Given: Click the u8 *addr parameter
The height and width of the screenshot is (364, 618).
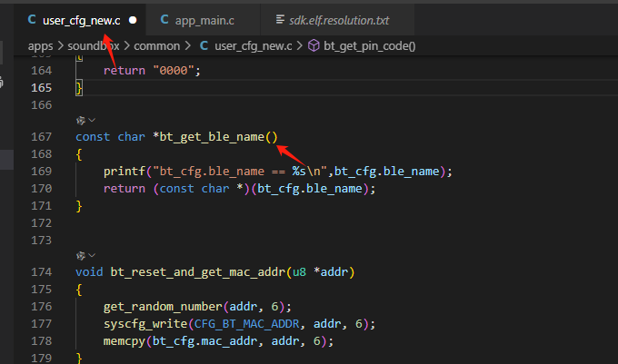Looking at the screenshot, I should click(x=321, y=272).
